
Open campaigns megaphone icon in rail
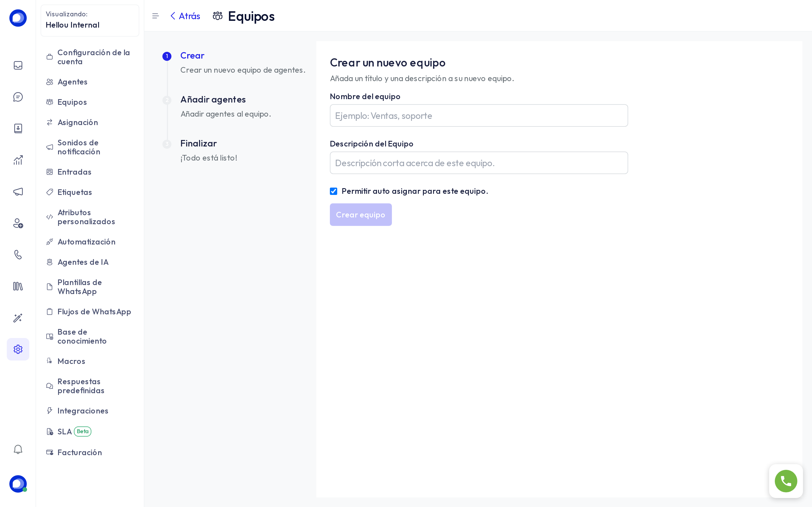(x=18, y=192)
